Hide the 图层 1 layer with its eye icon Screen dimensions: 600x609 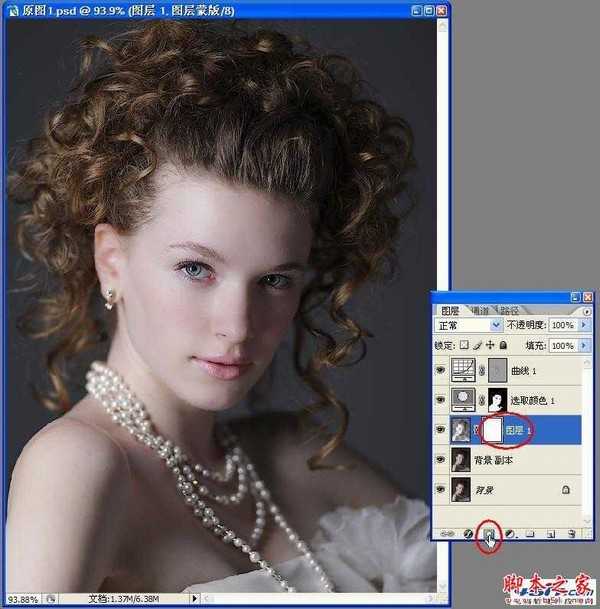[x=440, y=430]
